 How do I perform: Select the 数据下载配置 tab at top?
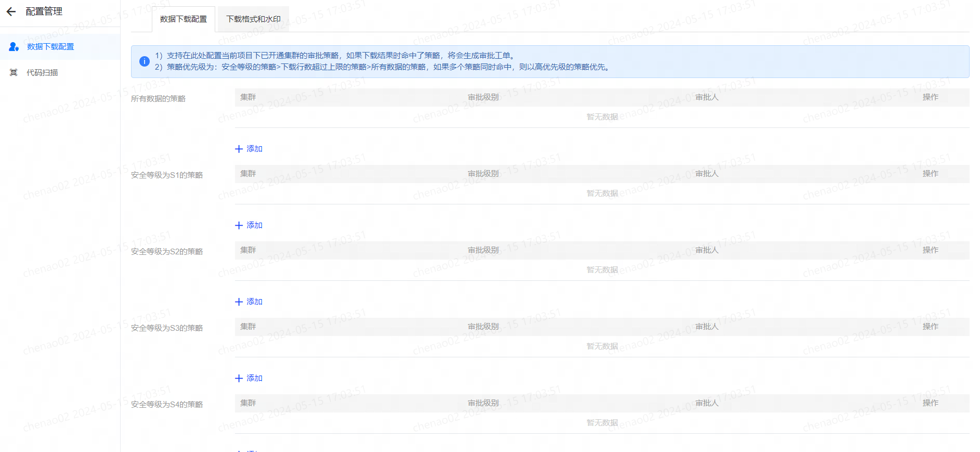(x=184, y=19)
